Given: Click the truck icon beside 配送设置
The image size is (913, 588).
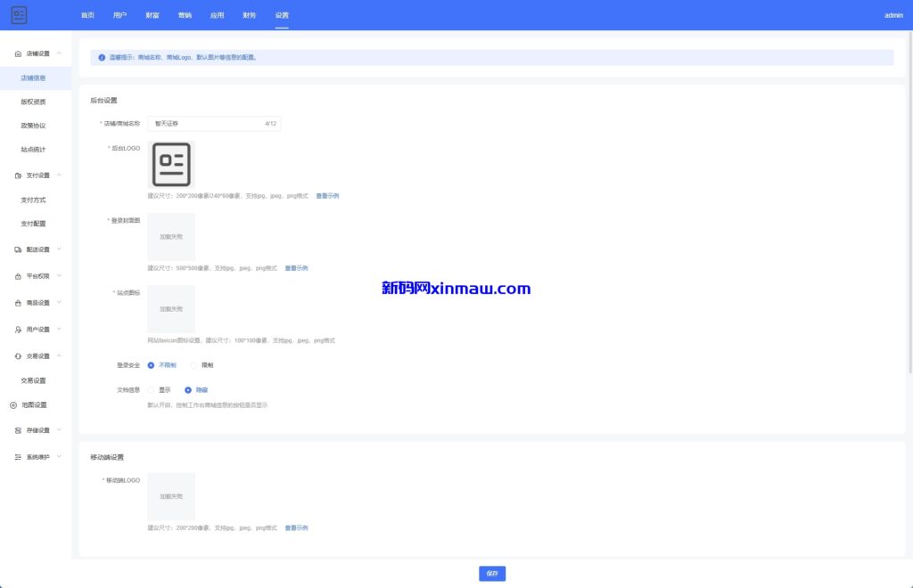Looking at the screenshot, I should [x=19, y=249].
